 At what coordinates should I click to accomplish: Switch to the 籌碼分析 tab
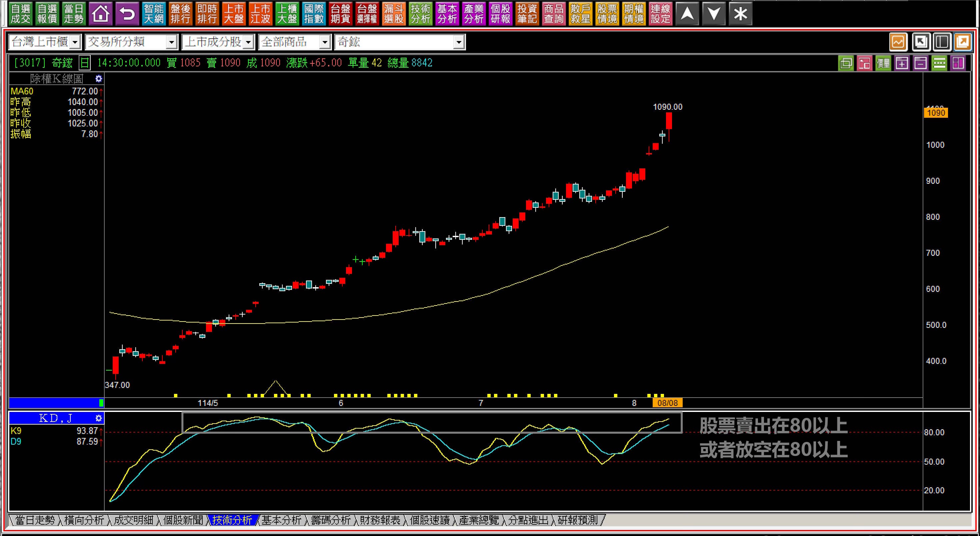tap(331, 520)
